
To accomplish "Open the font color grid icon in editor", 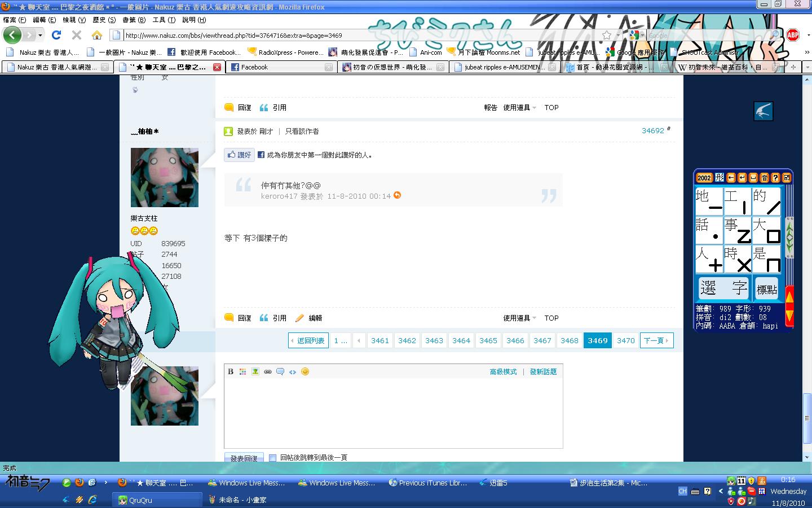I will point(243,371).
